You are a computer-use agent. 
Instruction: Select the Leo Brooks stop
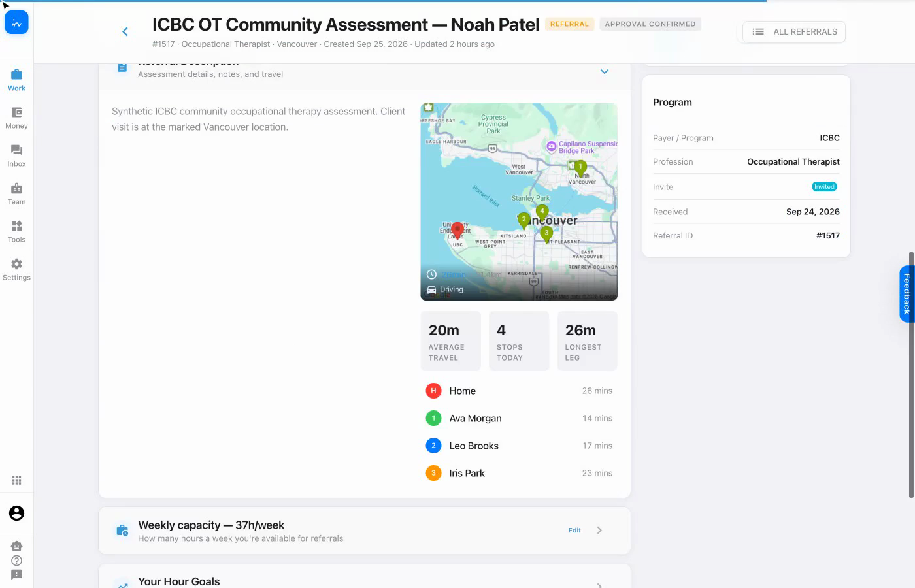pyautogui.click(x=519, y=446)
